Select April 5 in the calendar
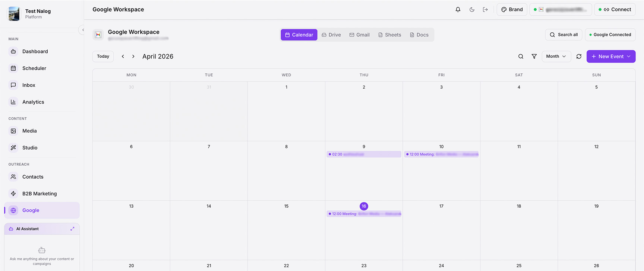The width and height of the screenshot is (644, 271). pos(596,87)
